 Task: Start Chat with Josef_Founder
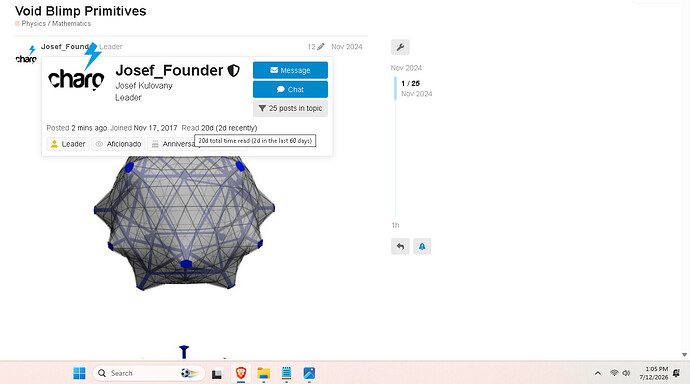(x=290, y=89)
